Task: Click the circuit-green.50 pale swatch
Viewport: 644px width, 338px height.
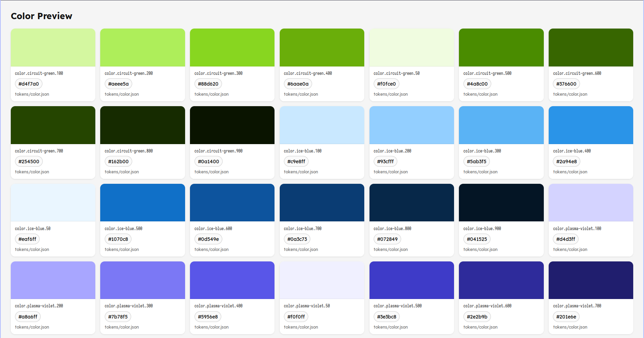Action: 412,47
